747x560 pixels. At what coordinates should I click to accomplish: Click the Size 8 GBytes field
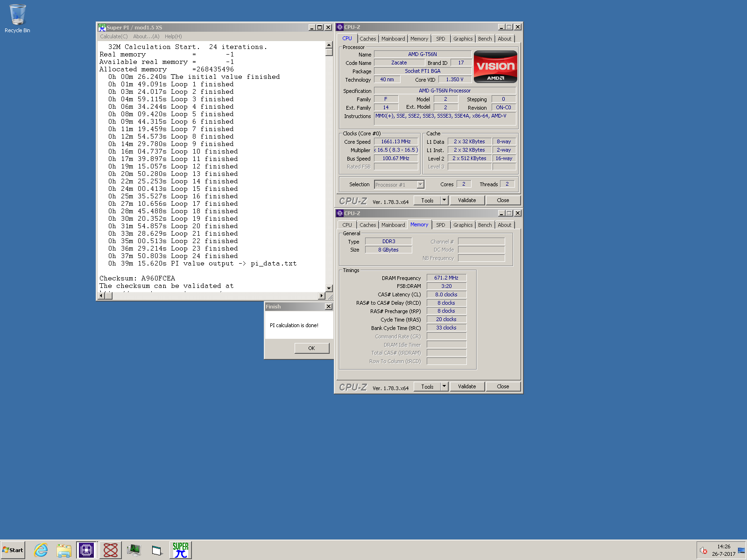click(388, 250)
